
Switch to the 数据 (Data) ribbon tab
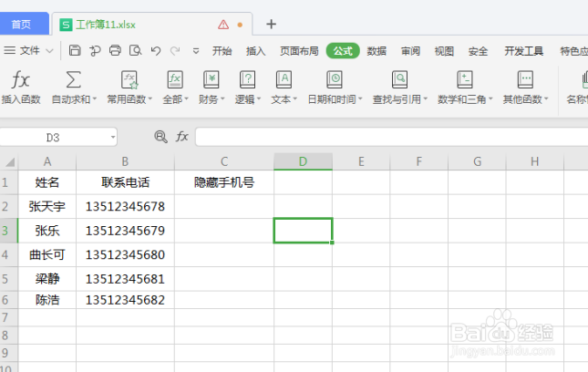click(x=377, y=51)
